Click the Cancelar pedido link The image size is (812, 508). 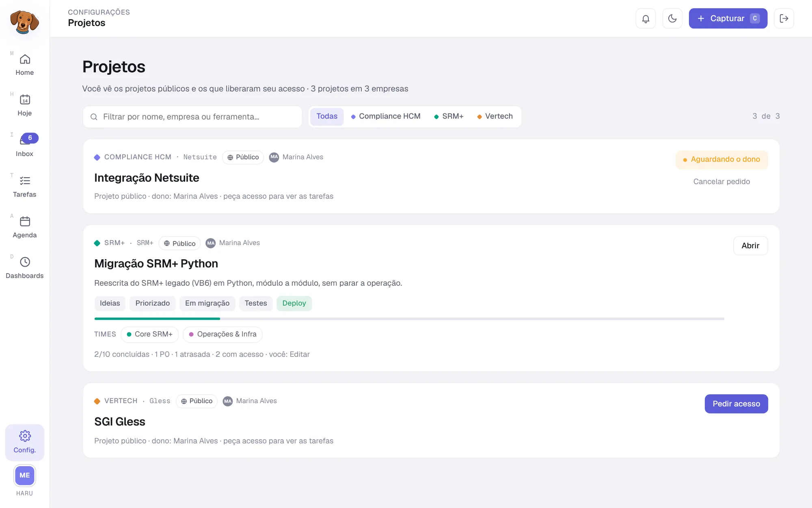721,182
